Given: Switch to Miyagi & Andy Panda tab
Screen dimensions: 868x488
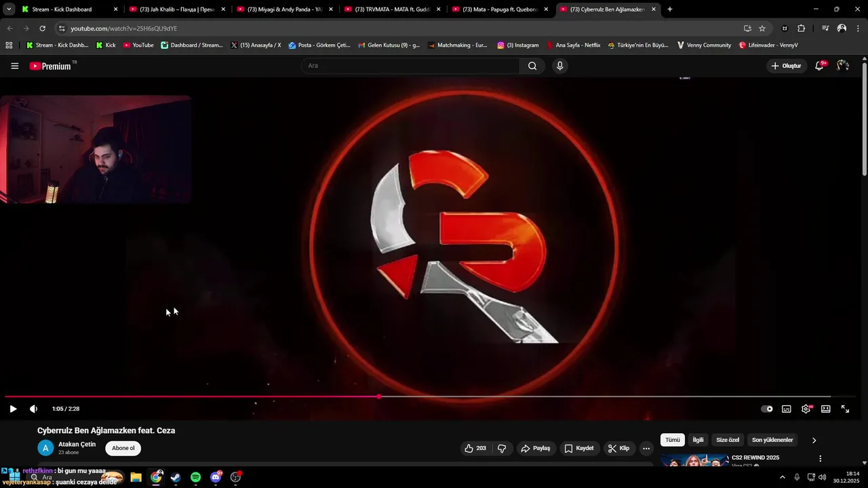Looking at the screenshot, I should coord(285,9).
